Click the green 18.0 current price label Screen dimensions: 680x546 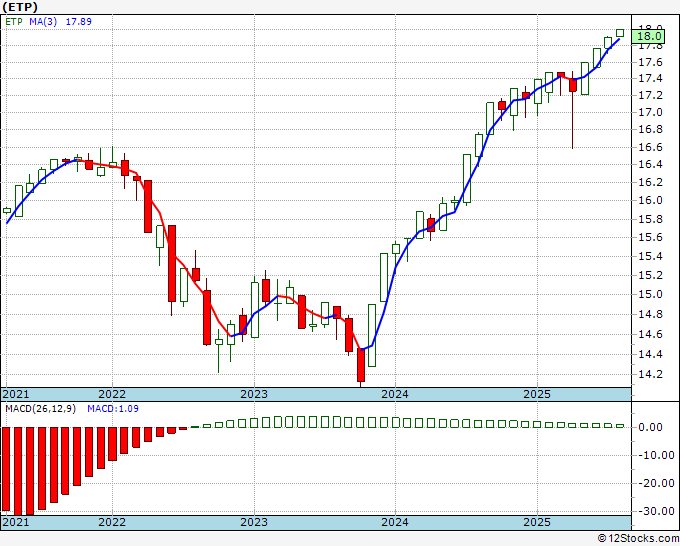pyautogui.click(x=648, y=36)
